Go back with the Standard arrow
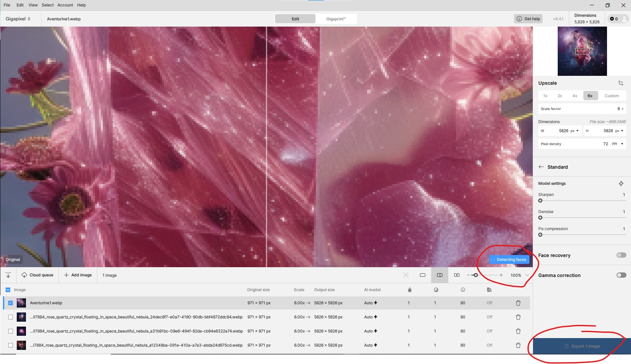This screenshot has height=364, width=631. [x=541, y=167]
